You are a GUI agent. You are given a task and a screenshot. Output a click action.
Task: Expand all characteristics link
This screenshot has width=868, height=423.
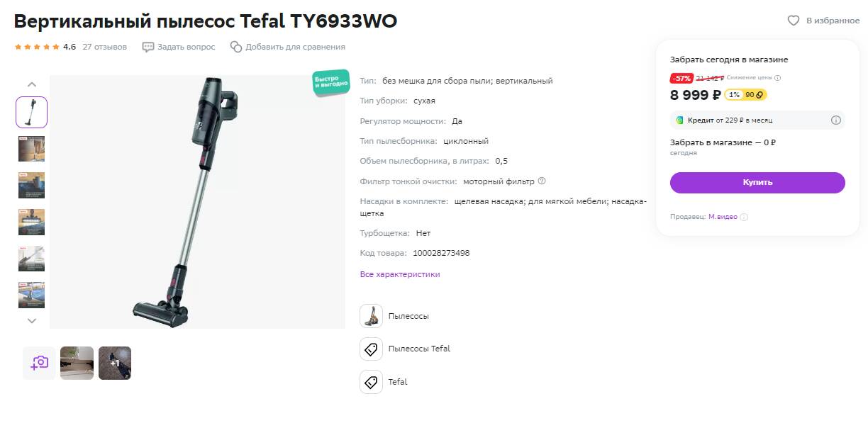[x=400, y=274]
